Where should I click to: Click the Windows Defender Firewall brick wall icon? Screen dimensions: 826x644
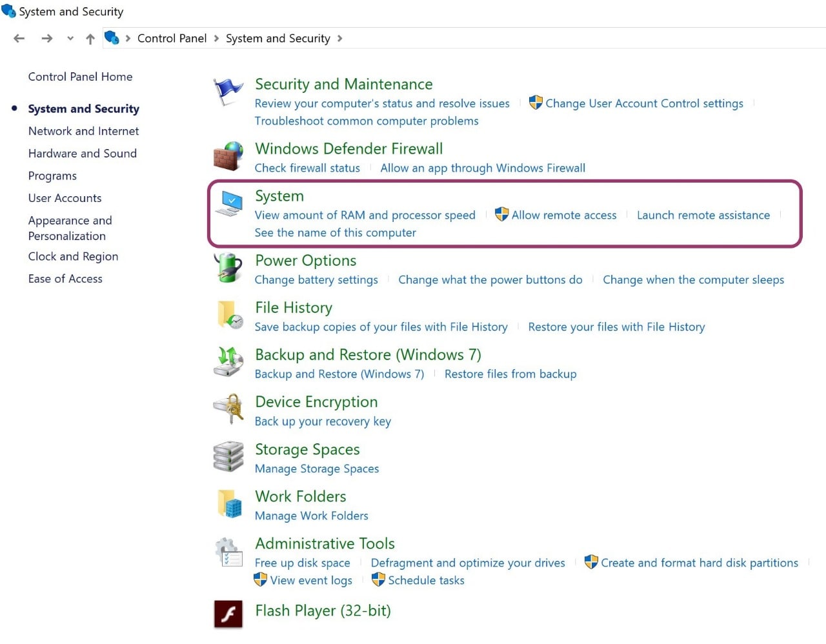pos(228,156)
